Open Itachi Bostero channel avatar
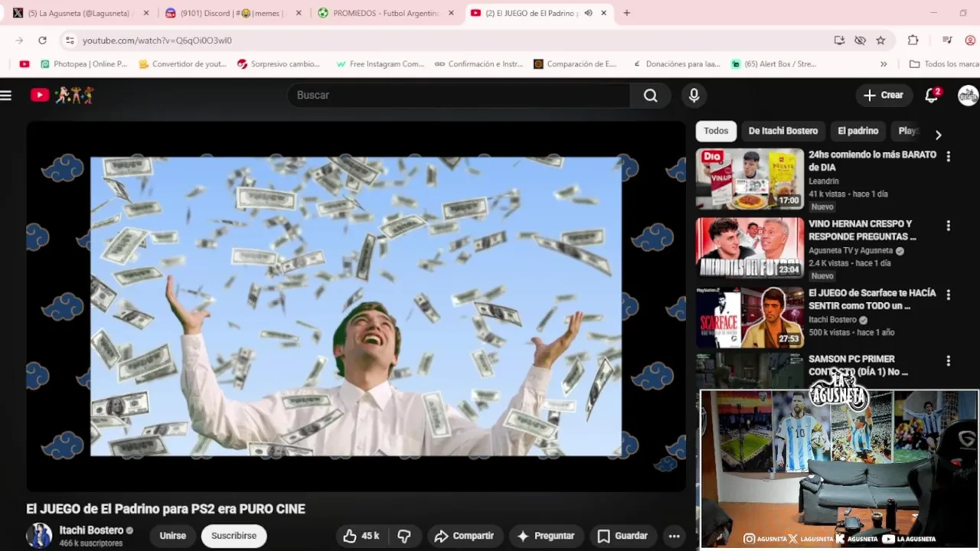980x551 pixels. click(39, 536)
